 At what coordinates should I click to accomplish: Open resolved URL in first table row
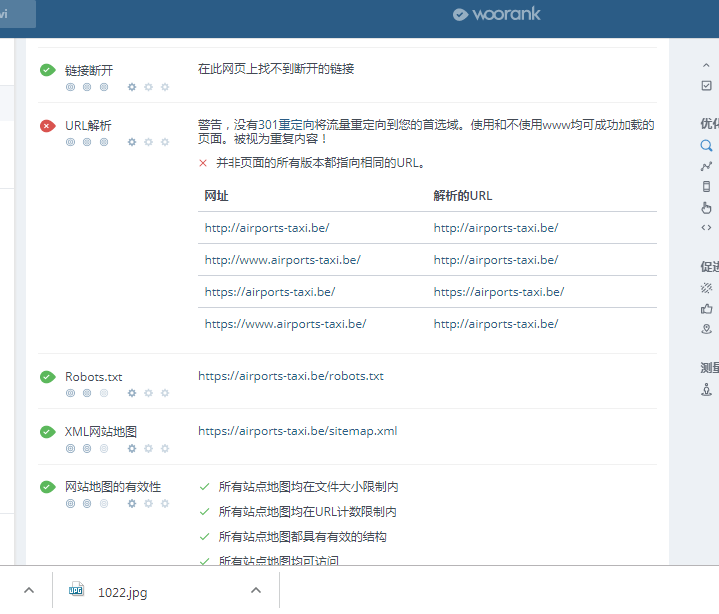pyautogui.click(x=496, y=228)
